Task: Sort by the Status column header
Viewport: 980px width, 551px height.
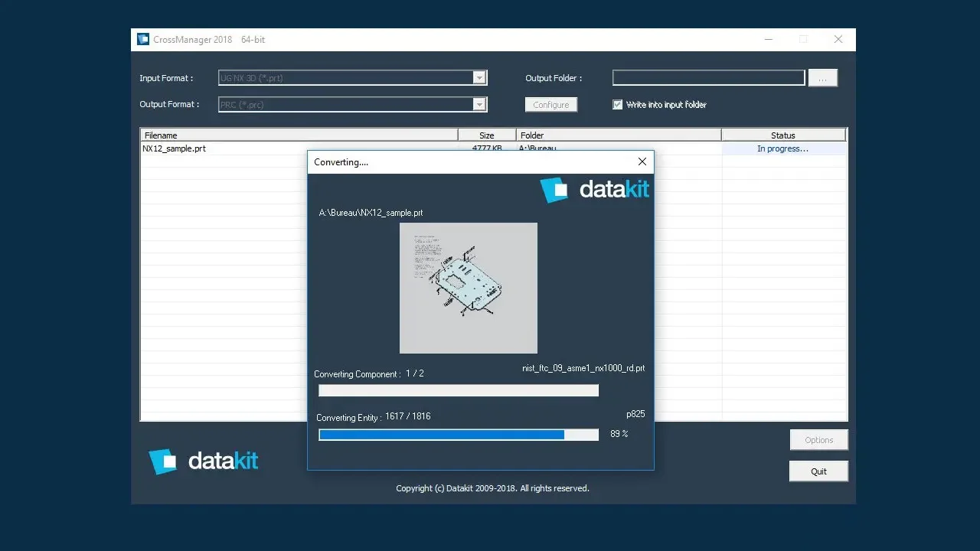Action: [783, 135]
